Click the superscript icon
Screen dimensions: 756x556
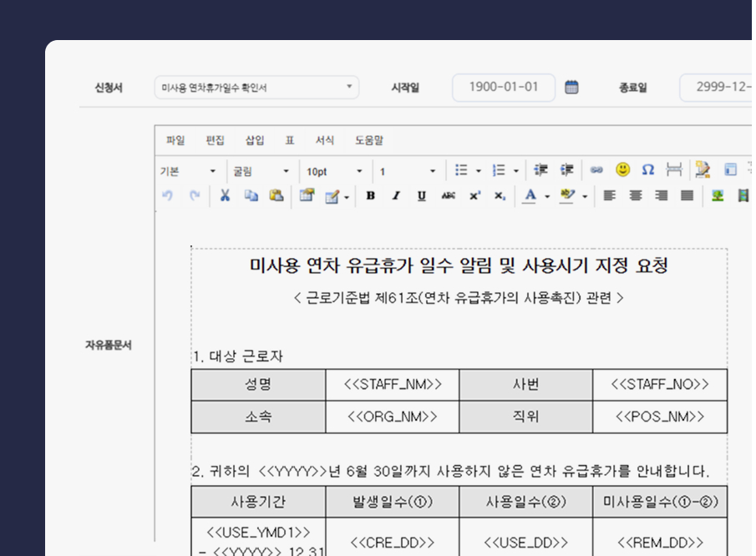(x=474, y=196)
